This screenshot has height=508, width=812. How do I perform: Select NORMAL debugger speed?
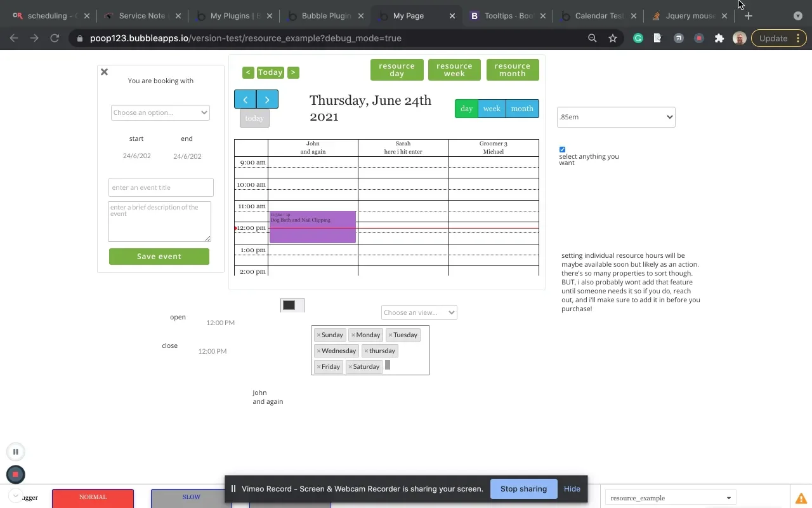[x=93, y=498]
